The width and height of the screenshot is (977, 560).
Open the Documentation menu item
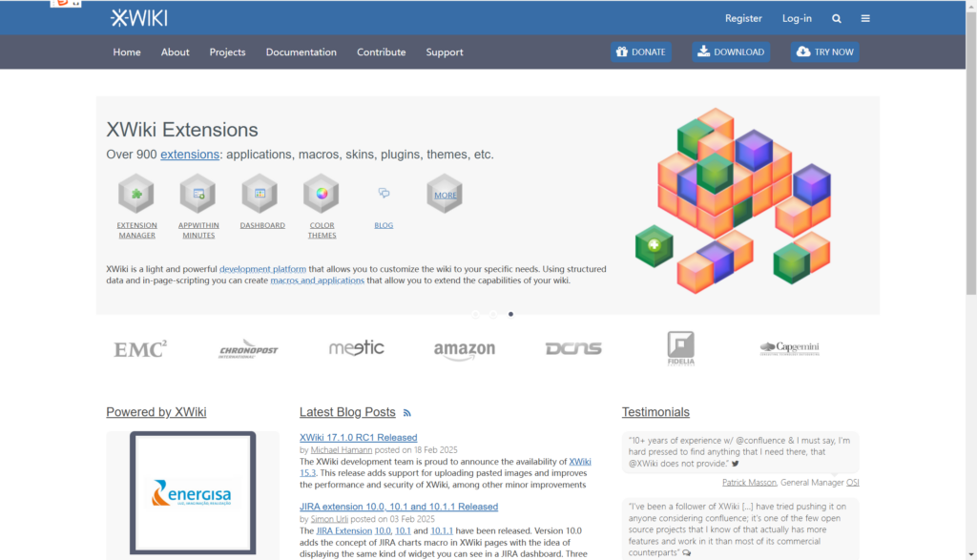pyautogui.click(x=301, y=52)
